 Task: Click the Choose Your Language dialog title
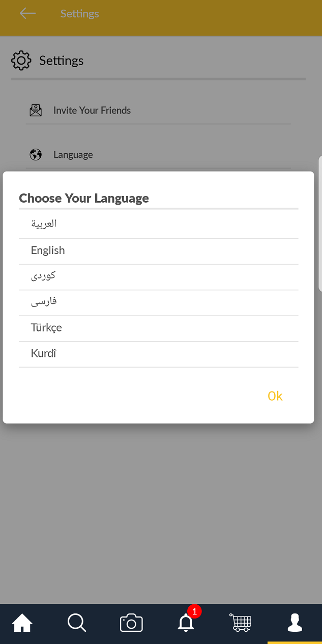click(84, 198)
